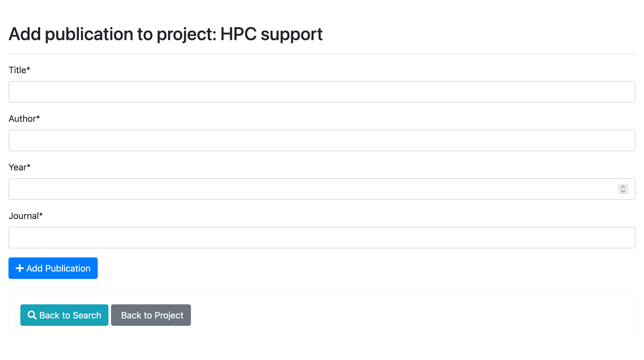Image resolution: width=644 pixels, height=360 pixels.
Task: Click the 'Add publication to project' heading
Action: [112, 34]
